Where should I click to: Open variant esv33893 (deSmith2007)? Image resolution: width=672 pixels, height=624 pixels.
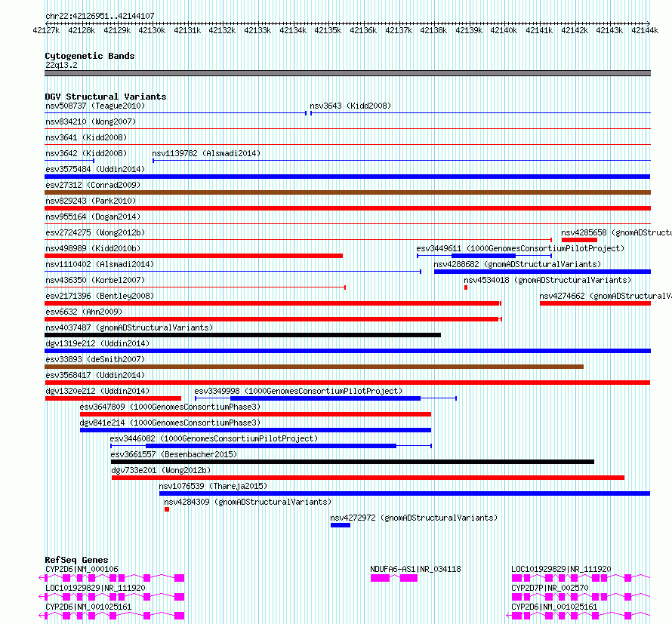(95, 359)
